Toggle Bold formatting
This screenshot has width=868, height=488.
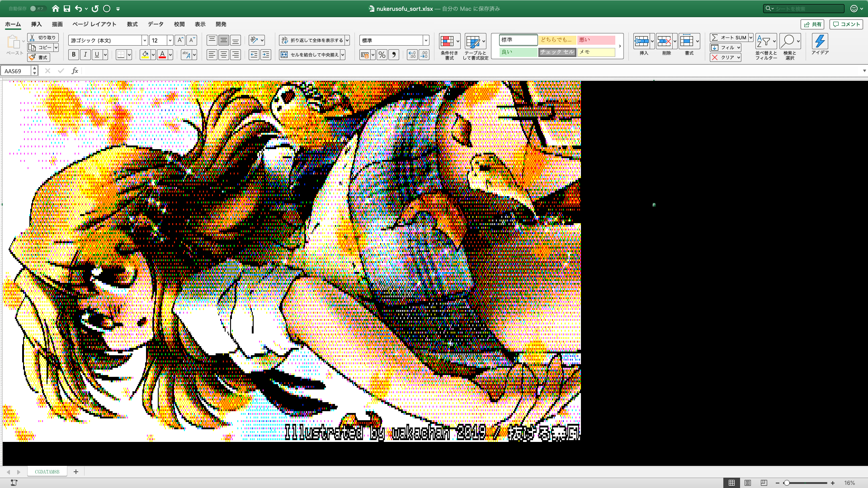[74, 55]
